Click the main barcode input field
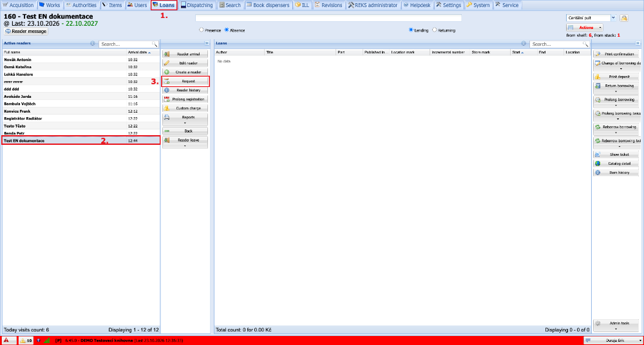The width and height of the screenshot is (644, 345). (328, 18)
